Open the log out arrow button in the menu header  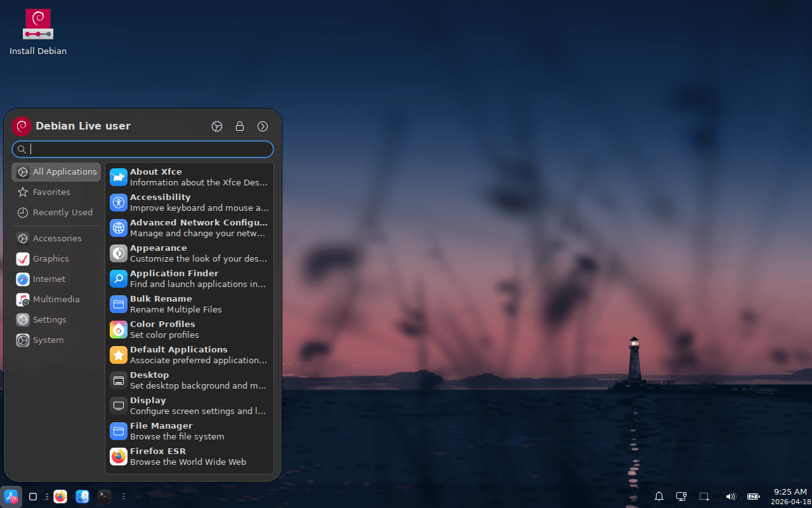(263, 126)
